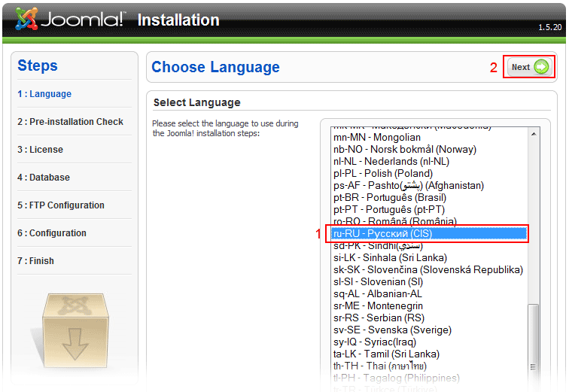The height and width of the screenshot is (392, 569).
Task: Open step 5 : FTP Configuration
Action: (61, 205)
